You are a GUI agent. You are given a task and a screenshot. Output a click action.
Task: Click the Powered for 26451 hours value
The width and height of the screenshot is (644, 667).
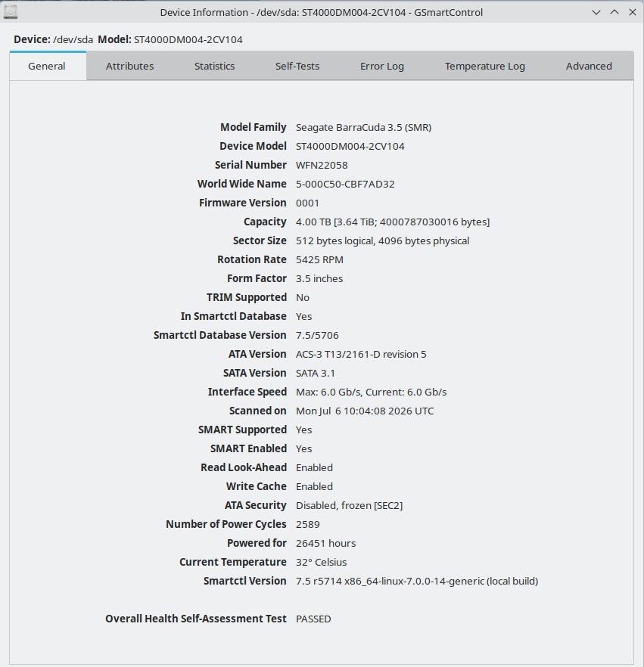pyautogui.click(x=325, y=543)
